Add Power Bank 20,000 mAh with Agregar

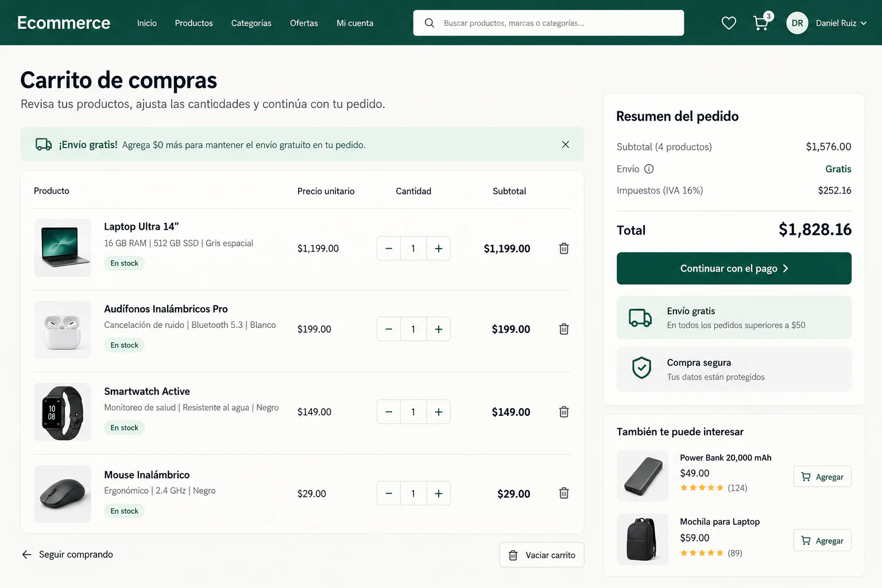coord(822,477)
